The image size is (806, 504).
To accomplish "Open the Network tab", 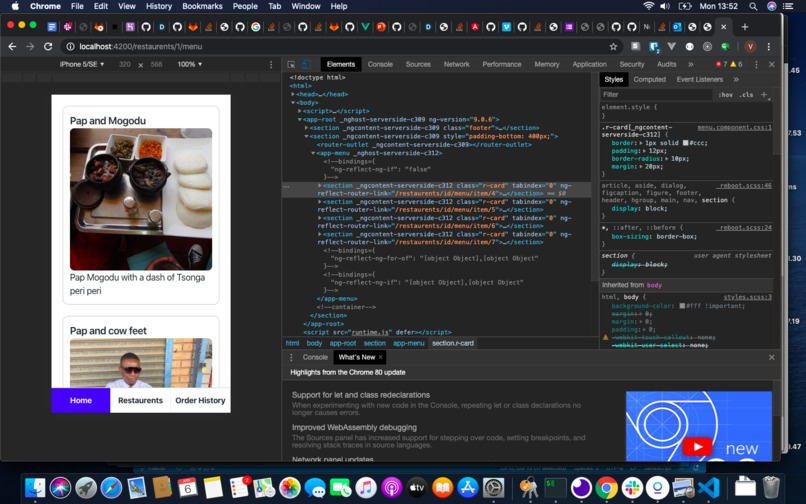I will (x=456, y=64).
